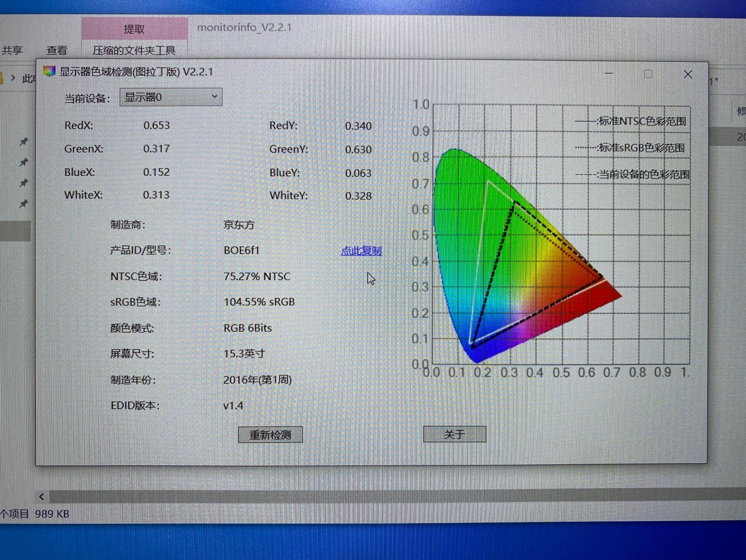Maximize the 显示器色域检测 window
This screenshot has width=746, height=560.
pyautogui.click(x=648, y=74)
